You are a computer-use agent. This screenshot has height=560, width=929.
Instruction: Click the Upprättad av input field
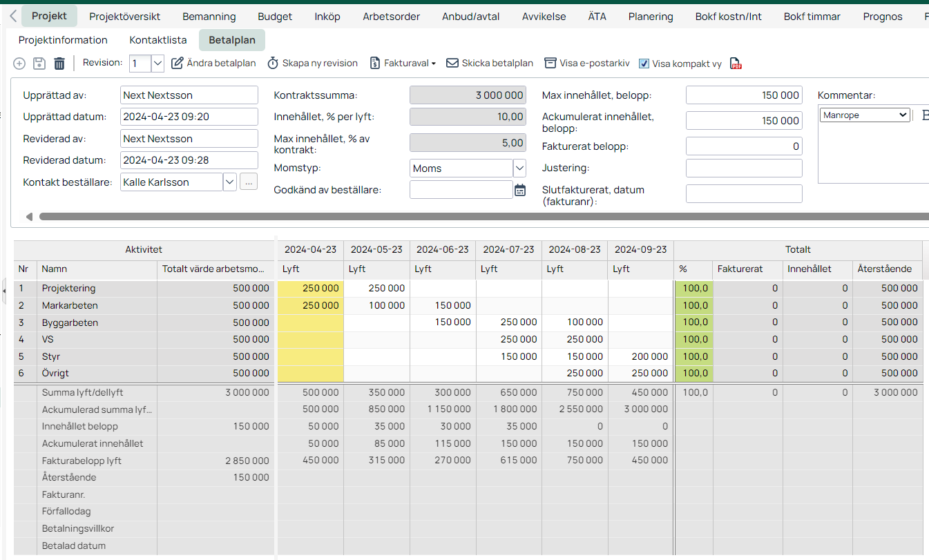(x=189, y=95)
